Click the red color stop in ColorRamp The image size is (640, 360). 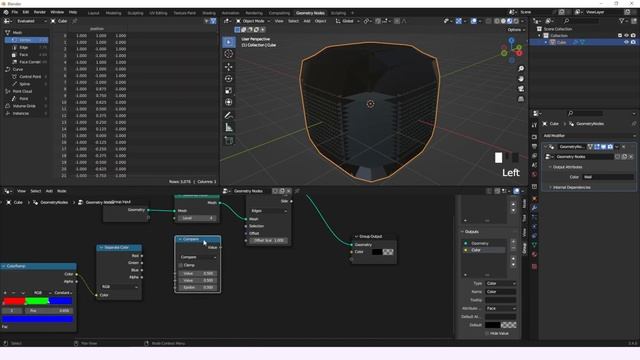[4, 303]
